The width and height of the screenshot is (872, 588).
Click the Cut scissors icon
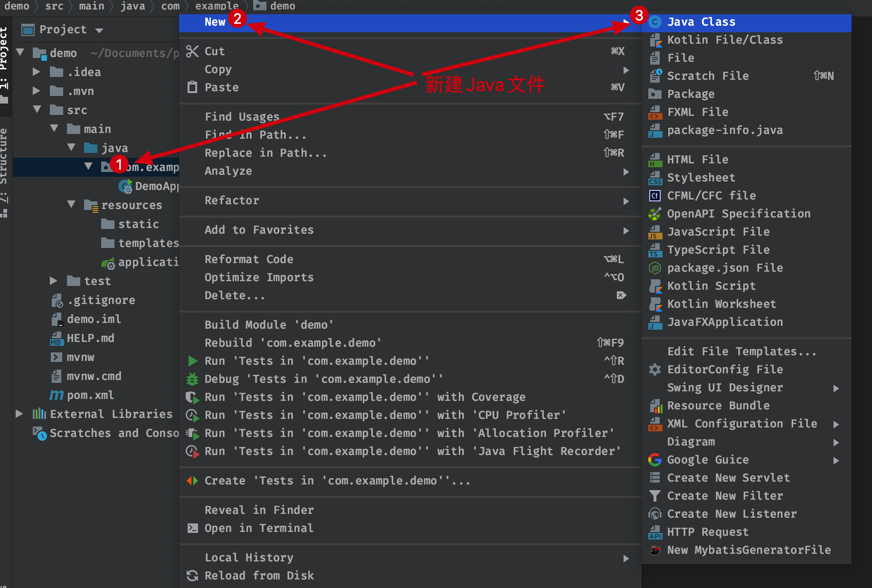pyautogui.click(x=192, y=51)
